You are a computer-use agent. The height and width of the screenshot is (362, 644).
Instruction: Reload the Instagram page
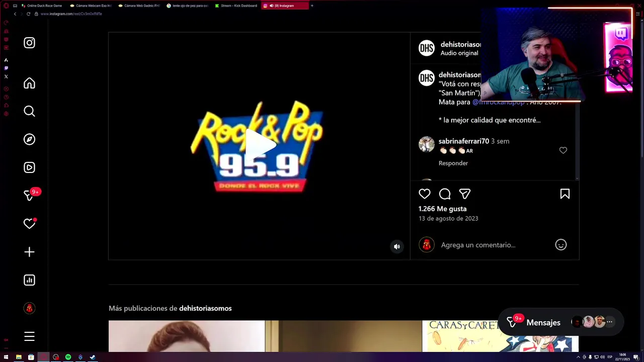(x=28, y=14)
